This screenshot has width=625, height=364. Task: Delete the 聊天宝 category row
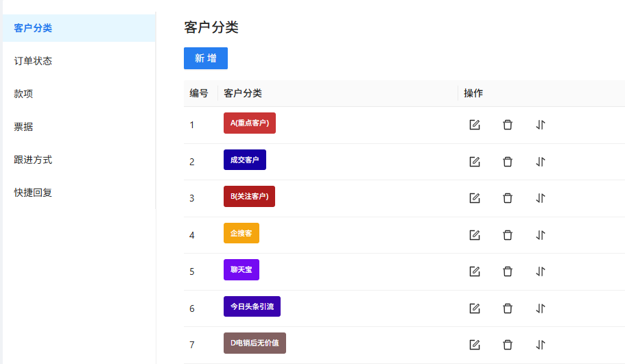508,271
